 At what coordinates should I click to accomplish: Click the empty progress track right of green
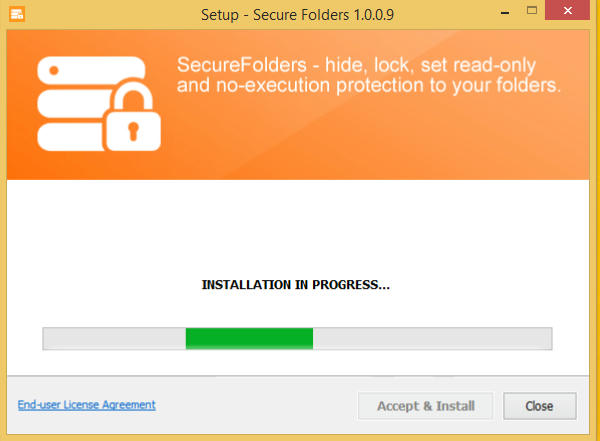pos(432,338)
